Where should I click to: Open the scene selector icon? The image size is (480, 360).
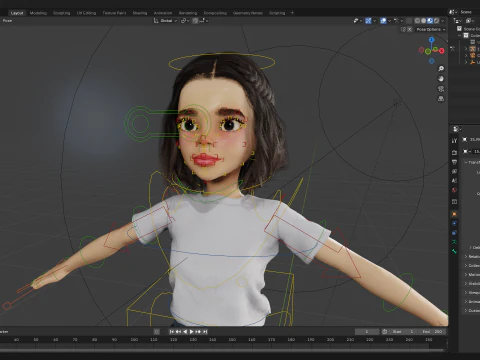pyautogui.click(x=453, y=12)
